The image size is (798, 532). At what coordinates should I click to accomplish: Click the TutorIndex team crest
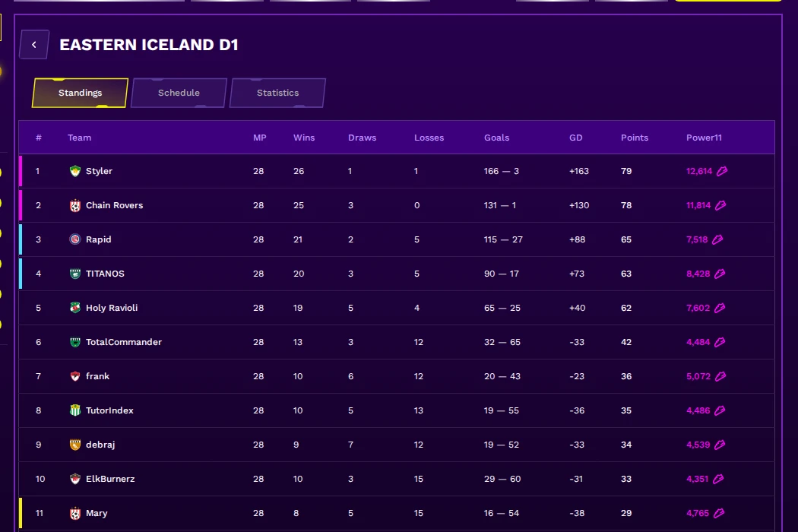click(74, 410)
